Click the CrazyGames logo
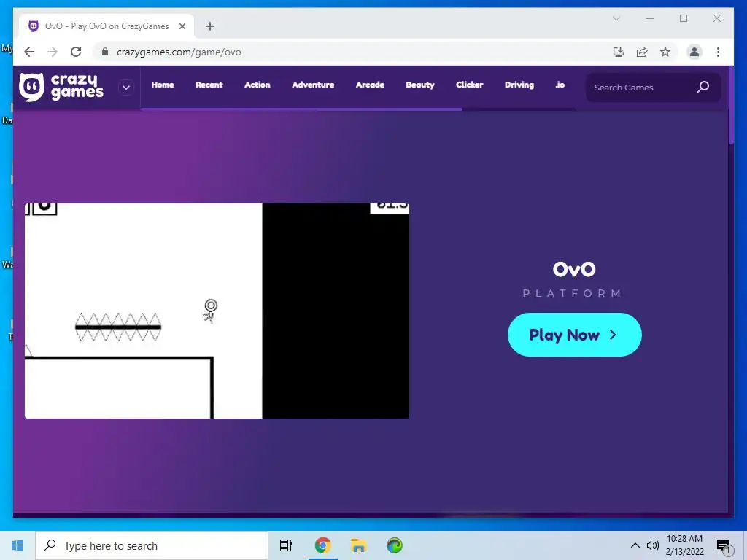This screenshot has height=560, width=747. 61,87
